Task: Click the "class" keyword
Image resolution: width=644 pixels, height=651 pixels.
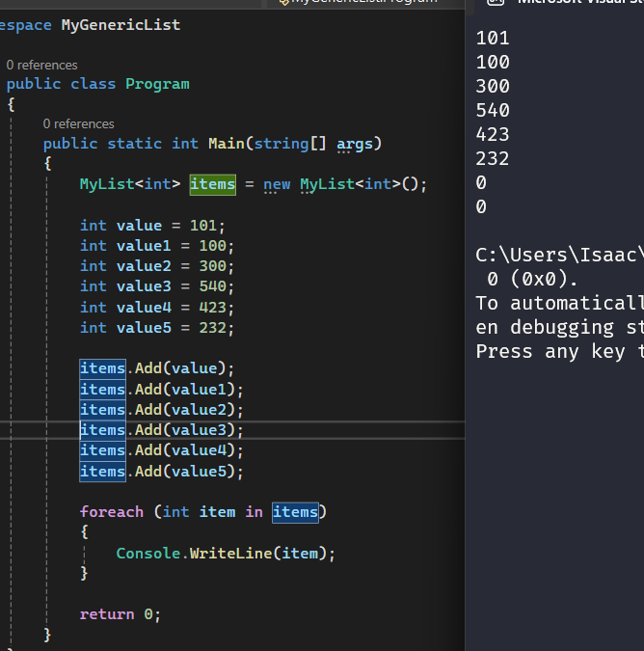Action: click(x=93, y=84)
